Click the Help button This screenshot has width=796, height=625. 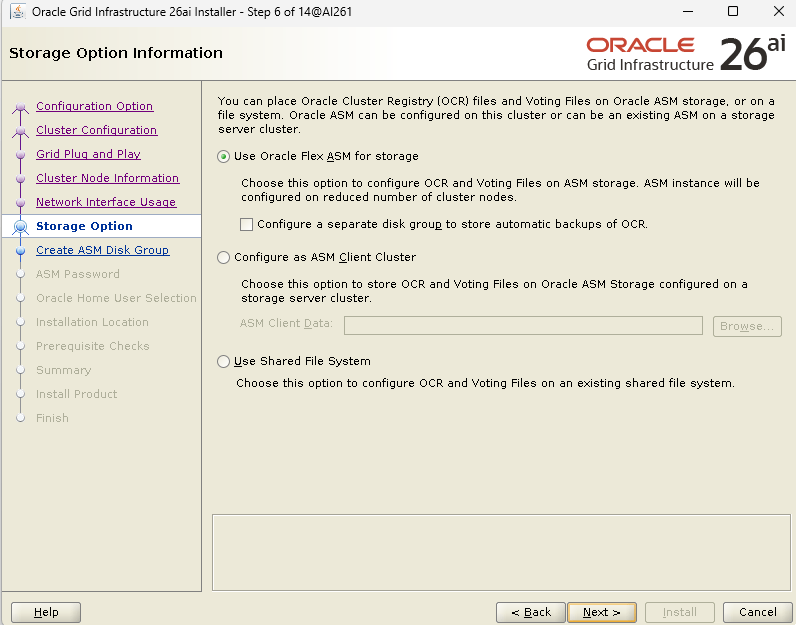click(46, 612)
